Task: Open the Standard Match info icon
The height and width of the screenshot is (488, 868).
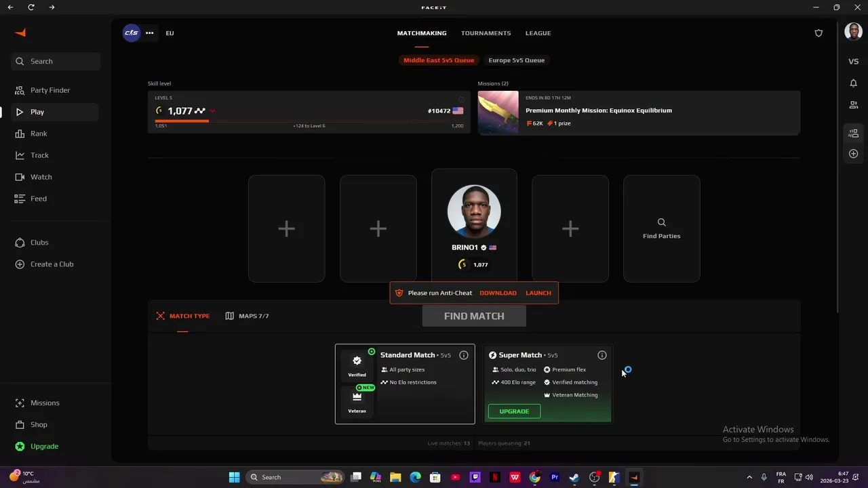Action: click(x=464, y=355)
